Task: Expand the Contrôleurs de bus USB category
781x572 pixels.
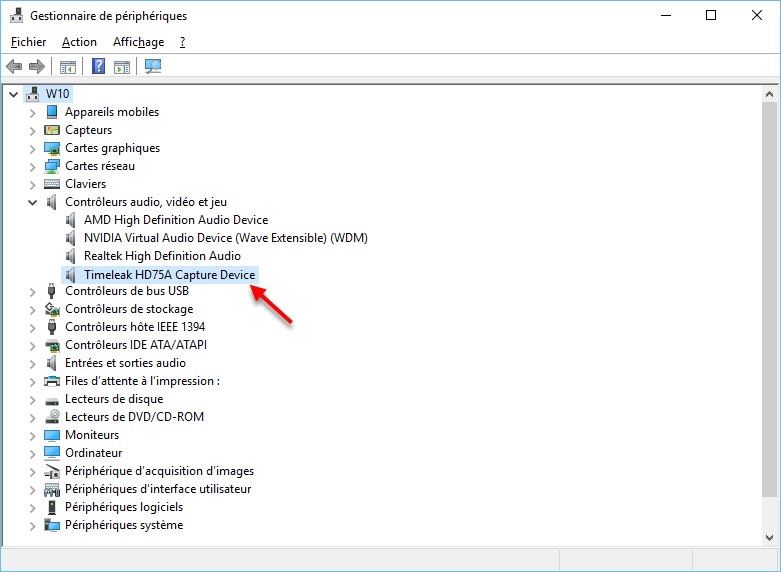Action: click(x=32, y=292)
